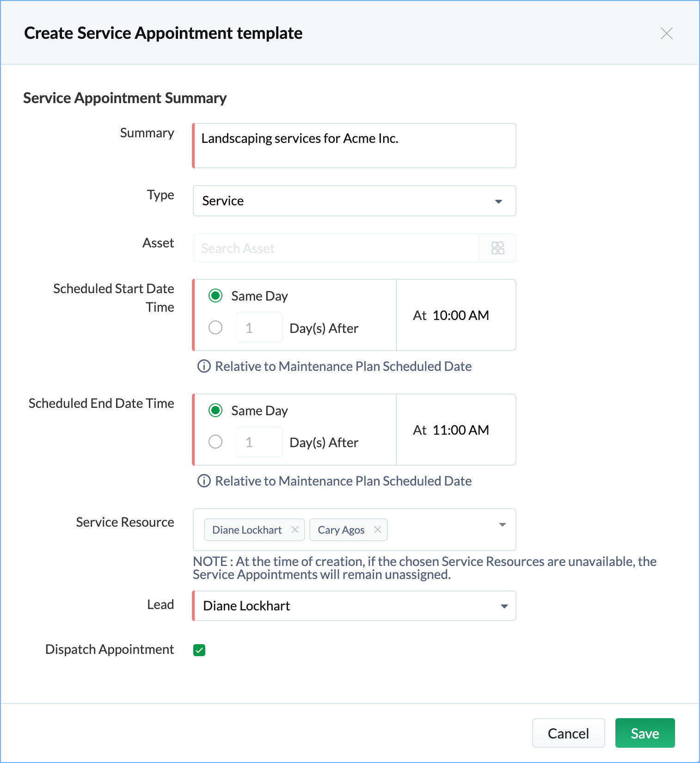Remove Cary Agos resource tag
The image size is (700, 763).
point(377,529)
